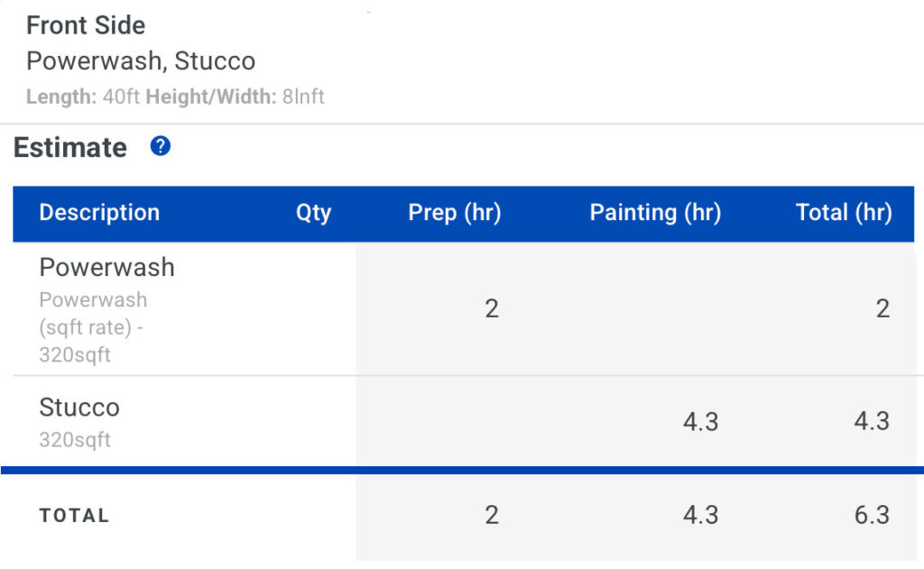Click the Prep (hr) column header
This screenshot has height=569, width=924.
point(455,213)
